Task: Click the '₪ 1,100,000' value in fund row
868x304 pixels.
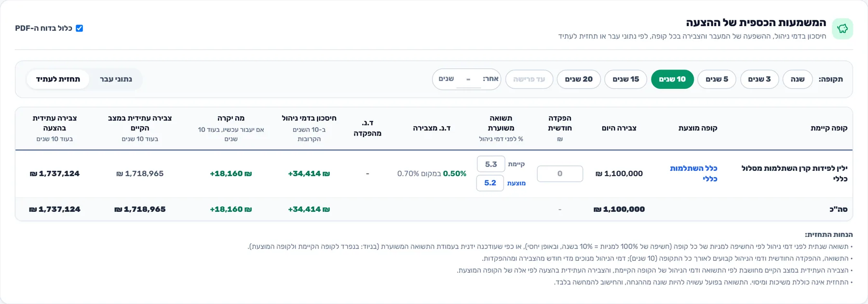Action: coord(619,174)
